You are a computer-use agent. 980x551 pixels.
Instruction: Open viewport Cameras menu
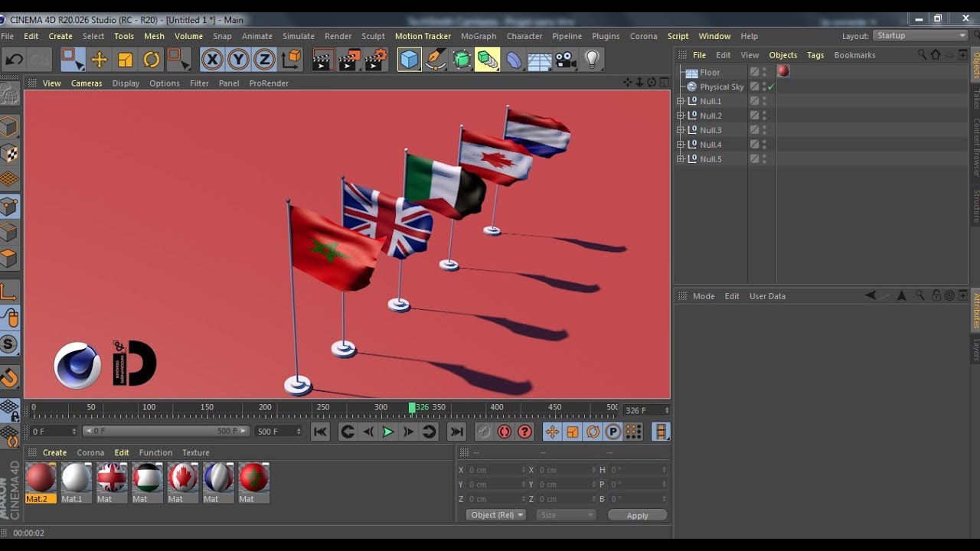pos(87,83)
